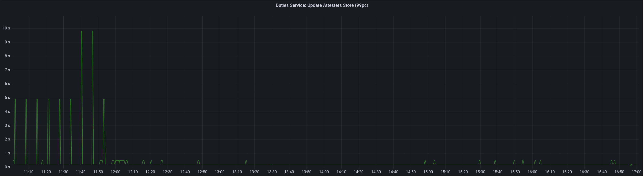The image size is (644, 176).
Task: Click the 15:40 time axis label
Action: click(x=498, y=172)
